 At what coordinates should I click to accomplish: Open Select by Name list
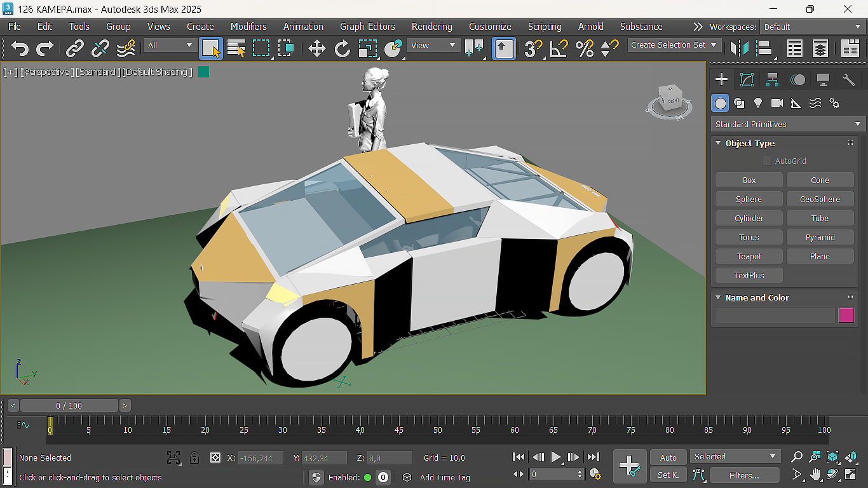(x=236, y=48)
